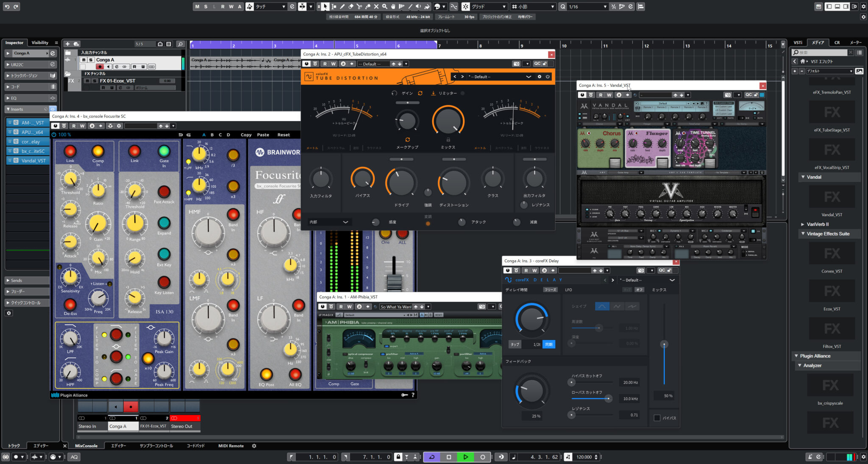868x464 pixels.
Task: Click the tempo value field 120.000
Action: coord(584,457)
